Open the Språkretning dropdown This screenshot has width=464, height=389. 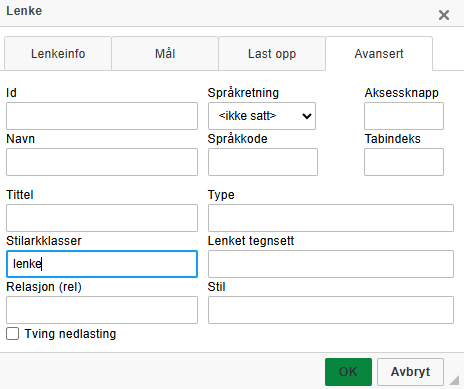coord(262,116)
